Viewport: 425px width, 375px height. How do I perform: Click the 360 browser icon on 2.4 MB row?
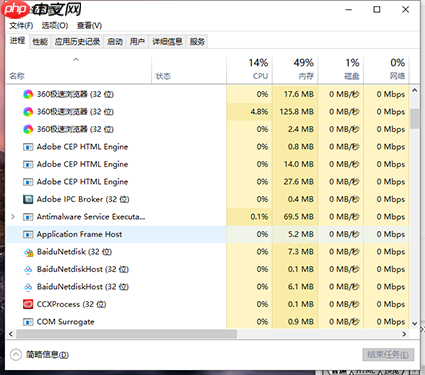click(28, 129)
